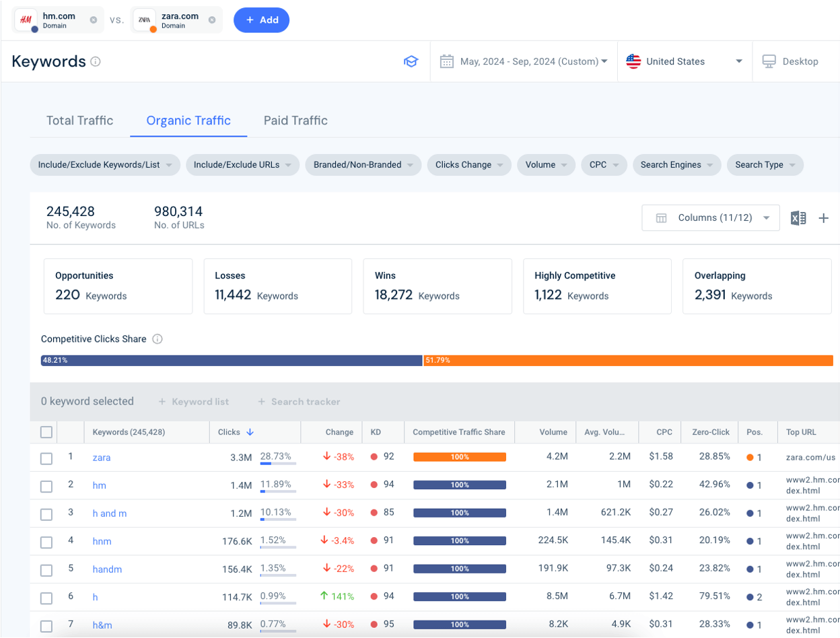Viewport: 840px width, 638px height.
Task: Open the learning hub graduation cap icon
Action: pyautogui.click(x=411, y=61)
